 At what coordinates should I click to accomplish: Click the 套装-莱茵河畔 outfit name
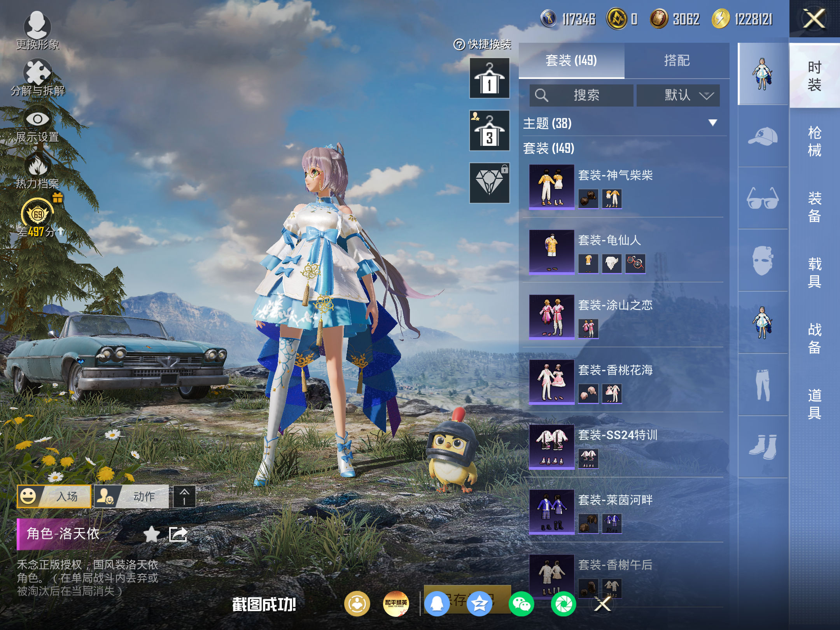pos(615,500)
